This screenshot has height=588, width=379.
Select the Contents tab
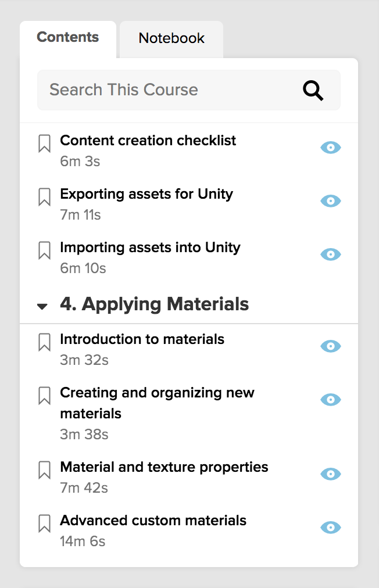pos(68,38)
